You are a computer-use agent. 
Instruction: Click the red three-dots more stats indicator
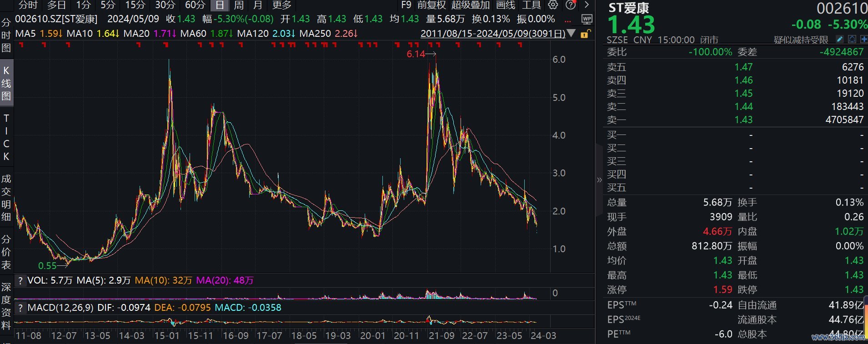click(567, 20)
